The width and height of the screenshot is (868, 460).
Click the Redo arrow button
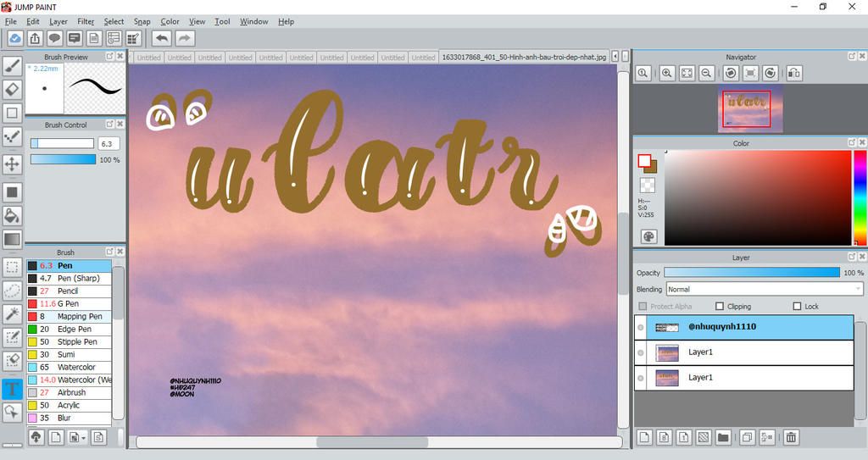coord(185,38)
